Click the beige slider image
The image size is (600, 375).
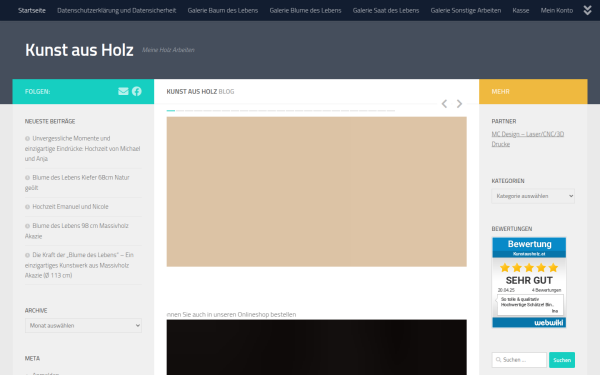[x=316, y=192]
